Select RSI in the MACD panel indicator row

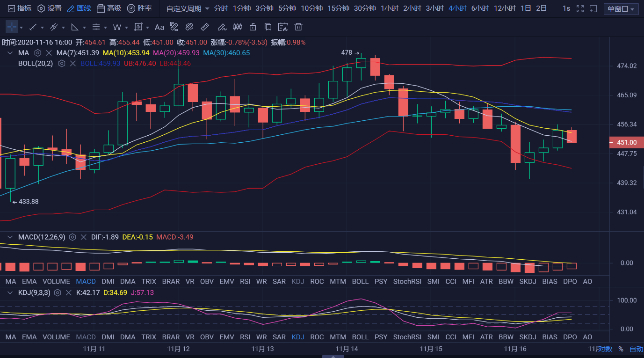point(245,281)
